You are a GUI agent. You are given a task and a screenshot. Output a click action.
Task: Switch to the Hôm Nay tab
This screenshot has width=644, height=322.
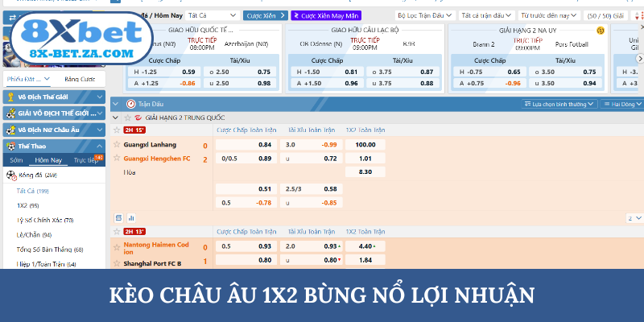[x=48, y=160]
